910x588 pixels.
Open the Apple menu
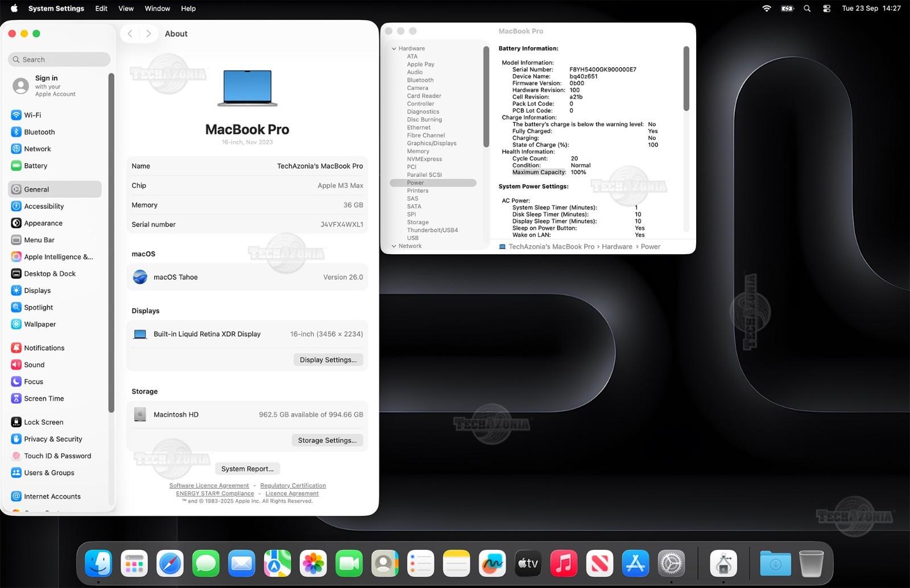click(x=14, y=9)
